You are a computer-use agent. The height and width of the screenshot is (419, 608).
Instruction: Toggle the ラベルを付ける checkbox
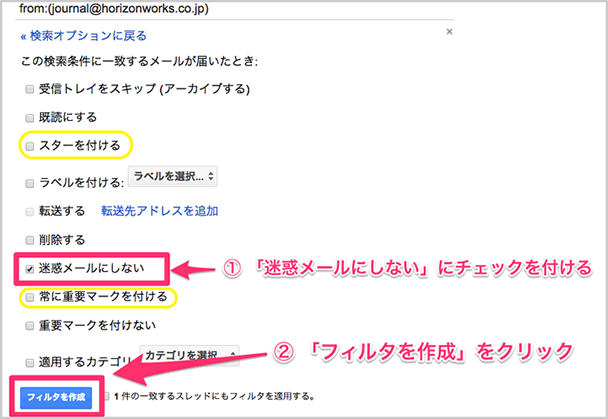(x=29, y=183)
